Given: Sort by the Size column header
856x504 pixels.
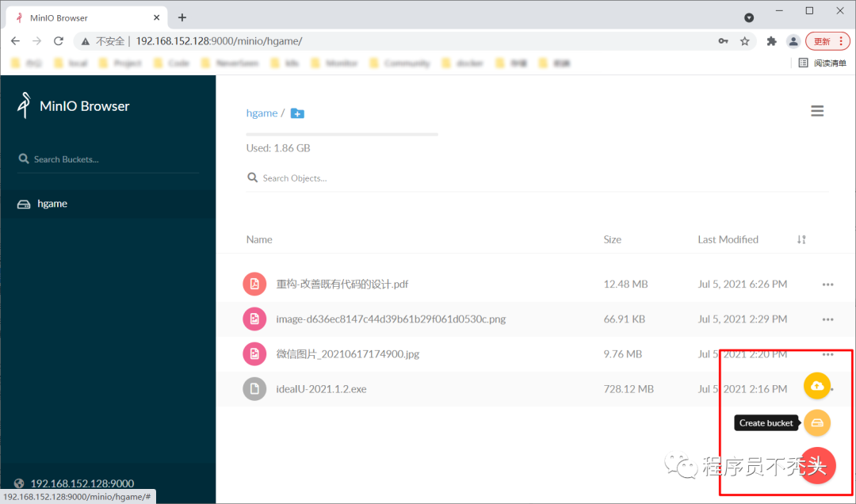Looking at the screenshot, I should (x=612, y=239).
